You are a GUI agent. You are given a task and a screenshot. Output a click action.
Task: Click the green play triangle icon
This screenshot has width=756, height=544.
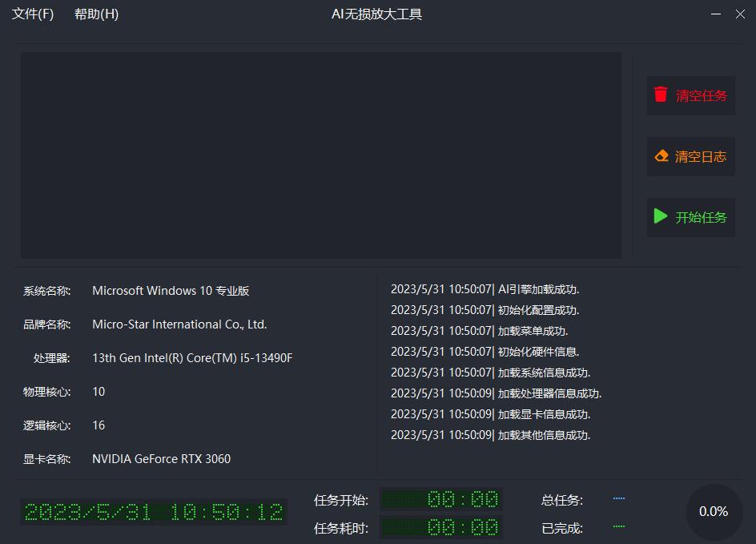(x=661, y=216)
